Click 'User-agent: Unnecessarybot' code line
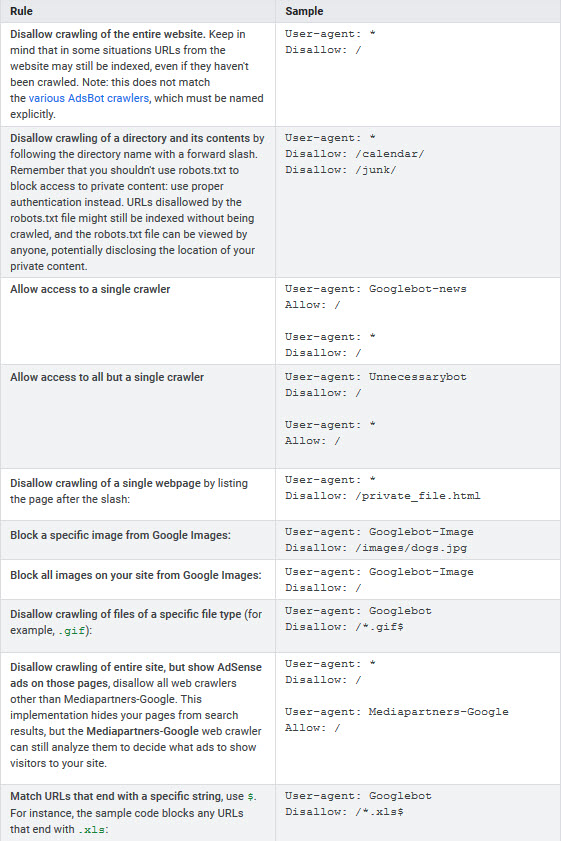561x841 pixels. [x=375, y=377]
